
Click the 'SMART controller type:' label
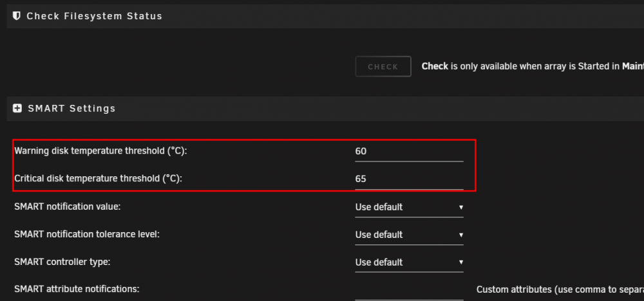pos(62,262)
